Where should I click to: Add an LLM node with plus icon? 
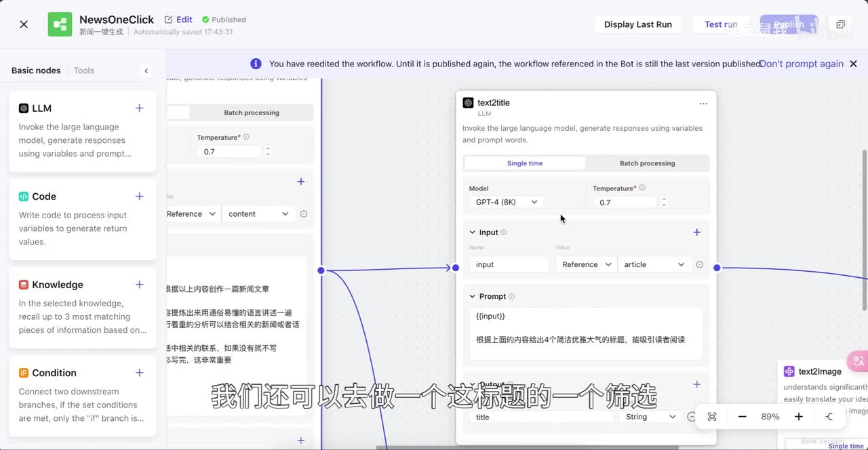(x=139, y=108)
